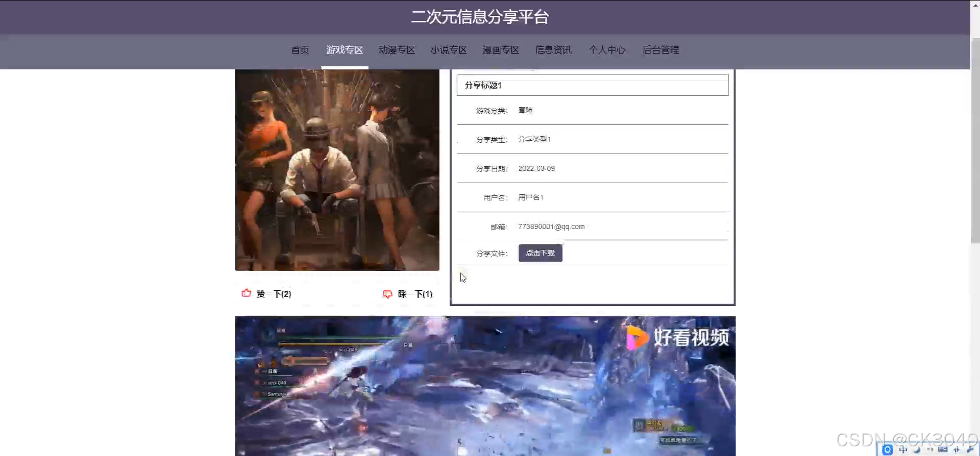
Task: Click the vertical page scrollbar thumb
Action: pyautogui.click(x=975, y=140)
